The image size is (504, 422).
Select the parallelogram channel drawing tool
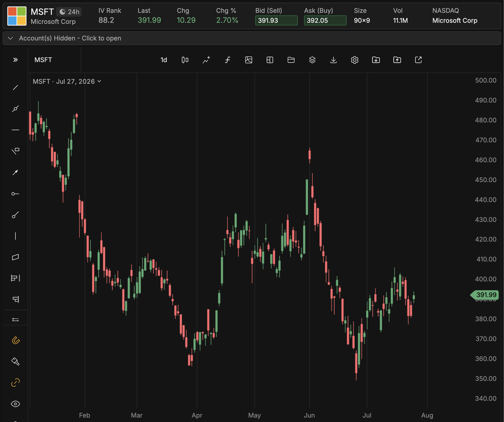pyautogui.click(x=15, y=257)
